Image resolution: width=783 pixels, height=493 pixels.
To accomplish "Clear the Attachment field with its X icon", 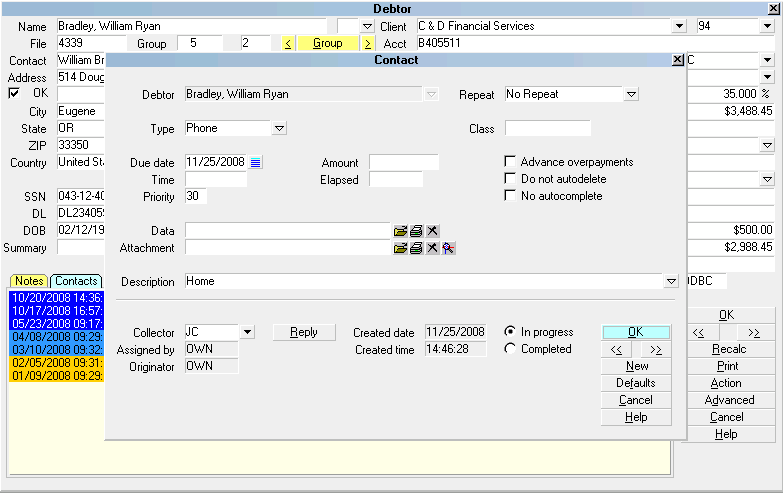I will 432,248.
